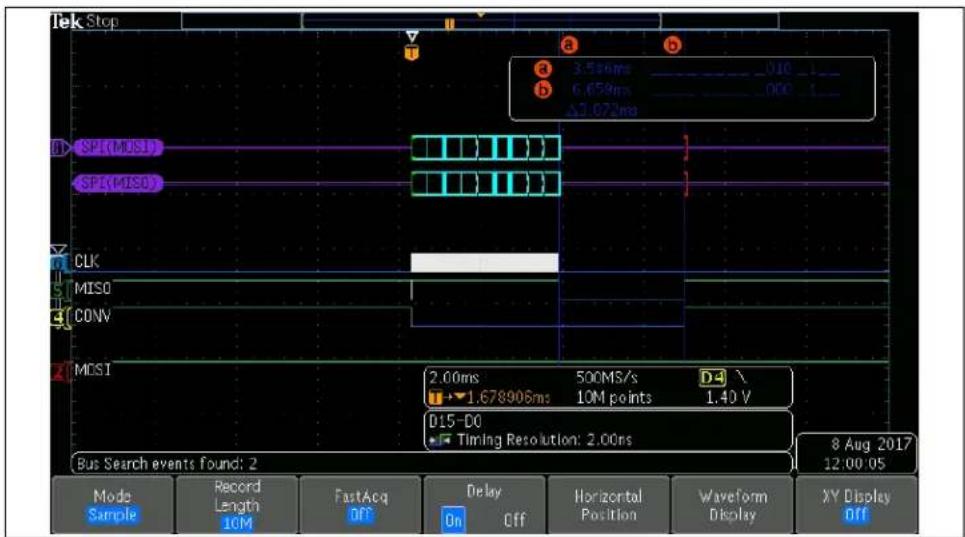Screen dimensions: 965x537
Task: Toggle XY Display Off button
Action: [856, 504]
